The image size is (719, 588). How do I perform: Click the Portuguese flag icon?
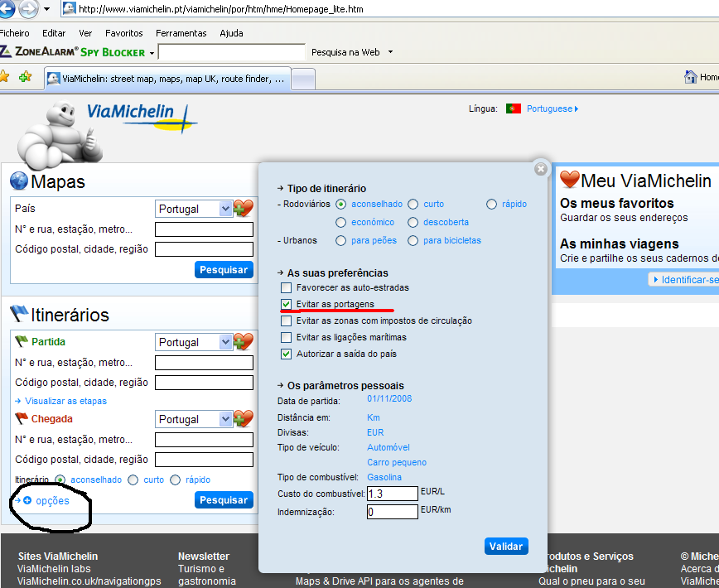pos(513,108)
